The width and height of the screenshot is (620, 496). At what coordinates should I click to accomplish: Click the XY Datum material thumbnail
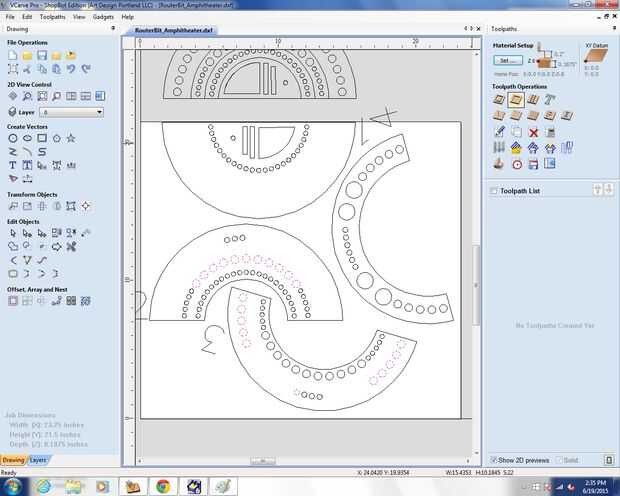(596, 56)
